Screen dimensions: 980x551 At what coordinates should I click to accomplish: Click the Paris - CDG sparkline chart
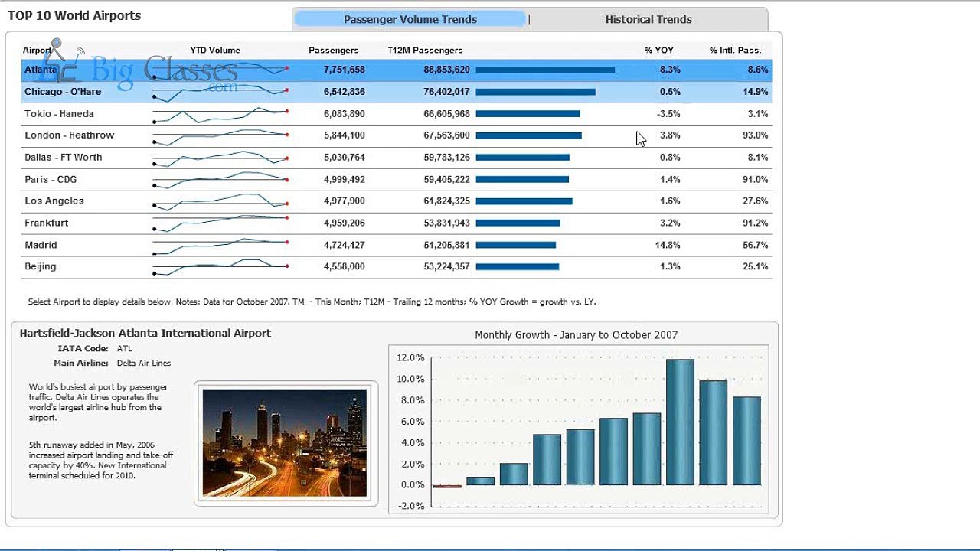[220, 179]
